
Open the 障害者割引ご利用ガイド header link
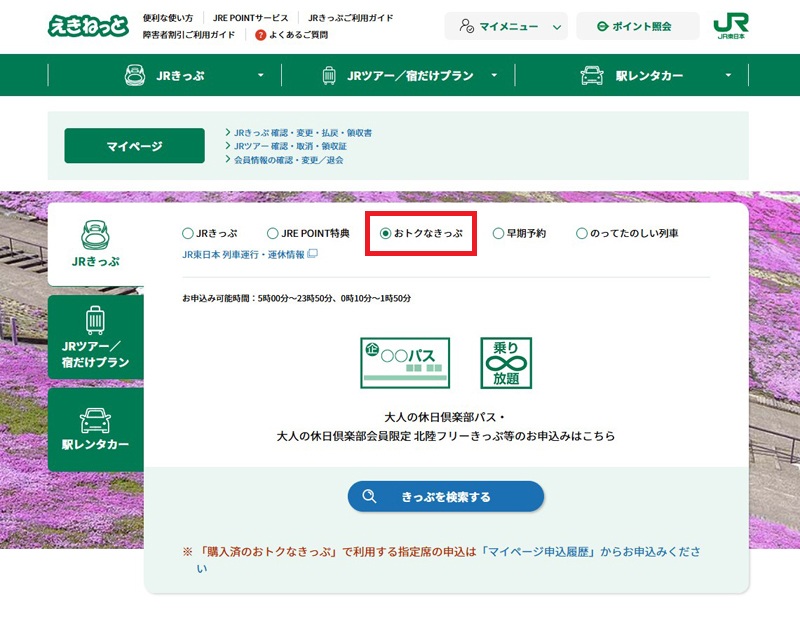(189, 35)
